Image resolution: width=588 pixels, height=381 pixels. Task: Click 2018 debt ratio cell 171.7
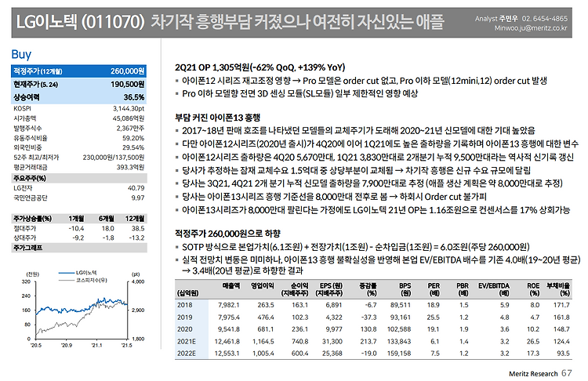pos(561,305)
